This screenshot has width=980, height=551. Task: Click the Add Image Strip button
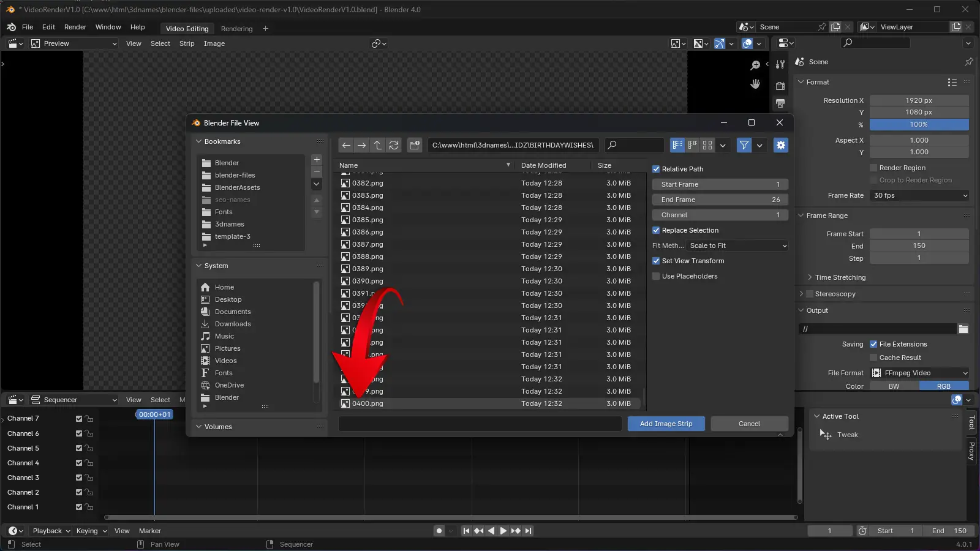point(666,424)
